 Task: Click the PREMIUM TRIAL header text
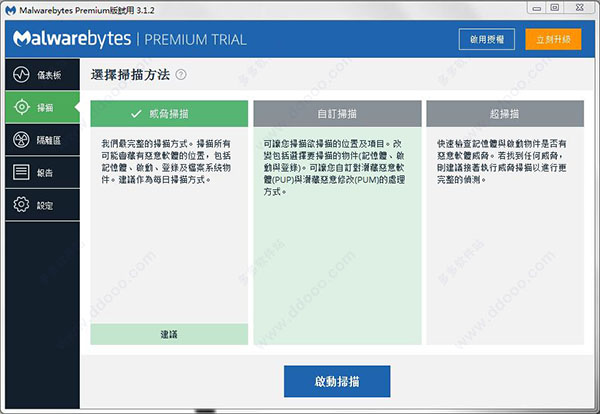point(195,39)
